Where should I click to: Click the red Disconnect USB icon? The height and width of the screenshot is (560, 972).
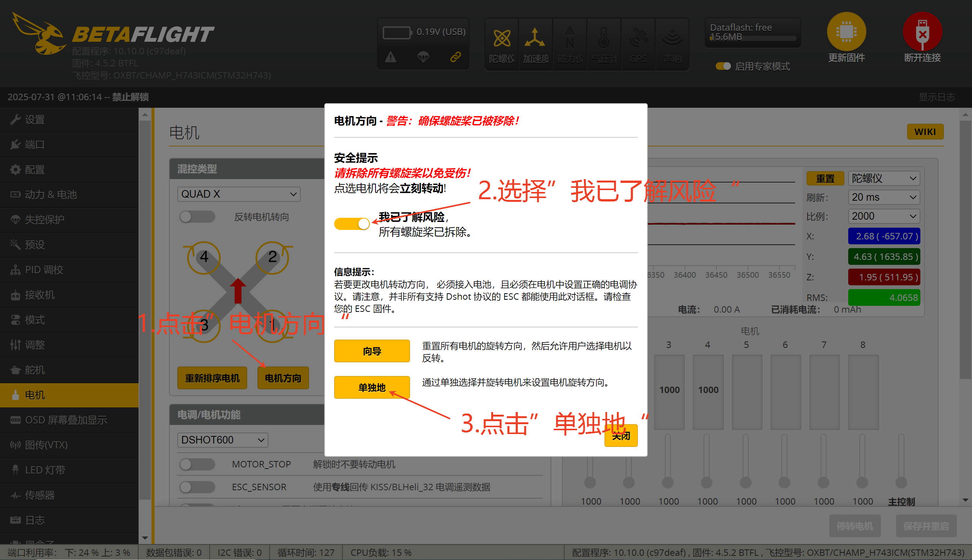click(922, 32)
